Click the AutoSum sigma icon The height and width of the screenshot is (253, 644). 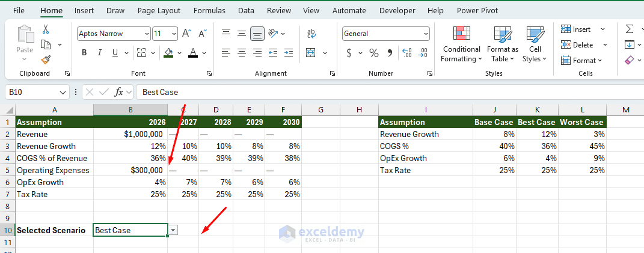(629, 29)
